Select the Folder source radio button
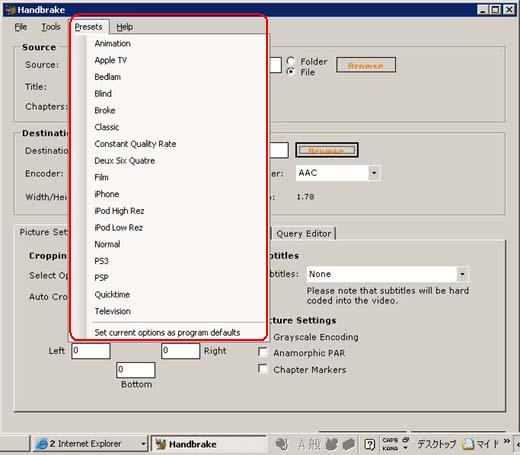This screenshot has width=520, height=455. point(291,61)
